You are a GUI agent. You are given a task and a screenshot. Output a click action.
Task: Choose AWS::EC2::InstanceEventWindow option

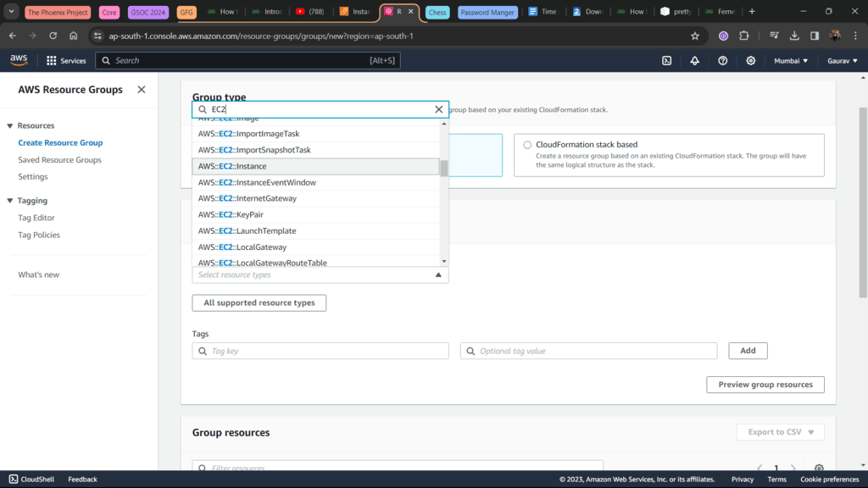point(315,183)
